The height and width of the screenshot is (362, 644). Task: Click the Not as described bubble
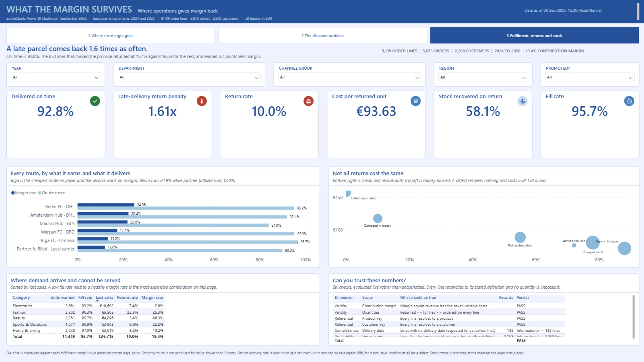[x=520, y=237]
